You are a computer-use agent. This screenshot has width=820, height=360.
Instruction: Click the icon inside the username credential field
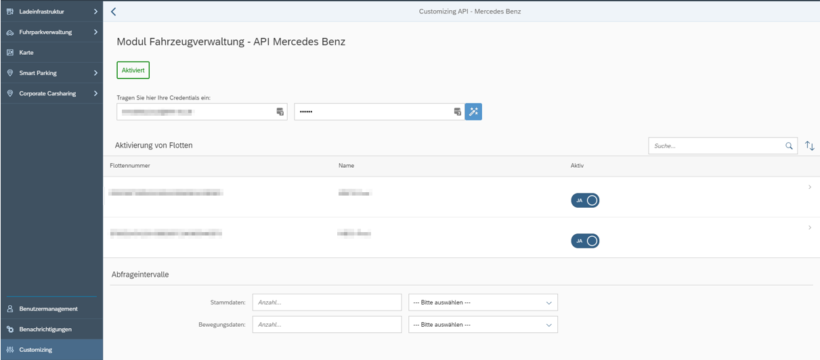coord(280,111)
